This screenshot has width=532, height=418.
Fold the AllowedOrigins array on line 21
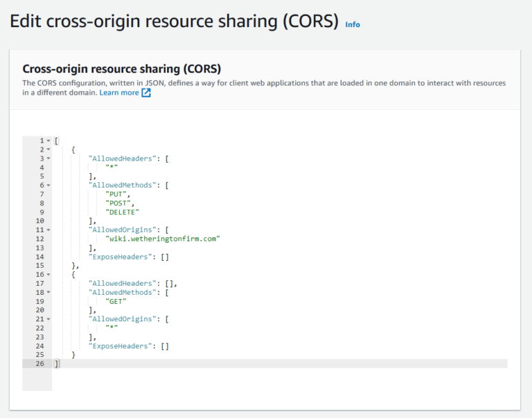tap(48, 319)
